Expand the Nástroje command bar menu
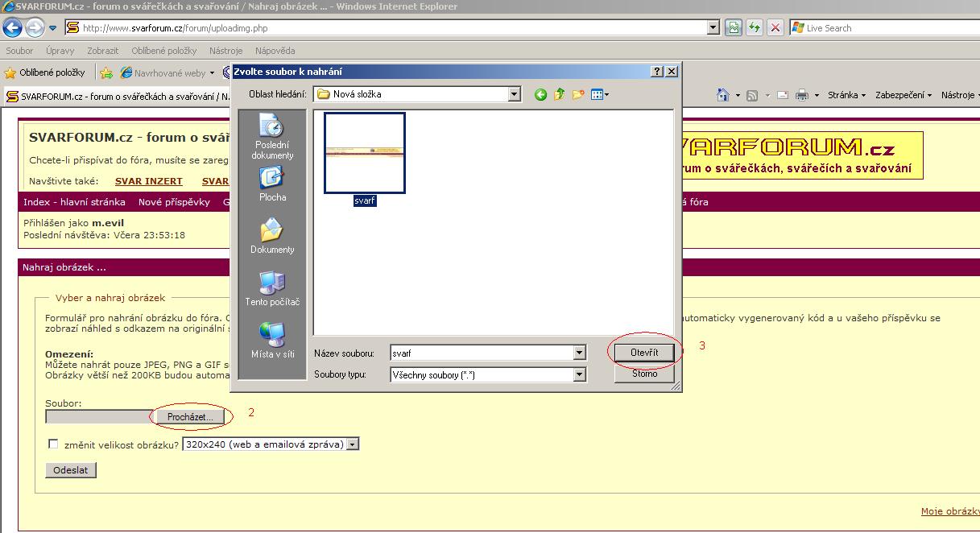 click(960, 95)
